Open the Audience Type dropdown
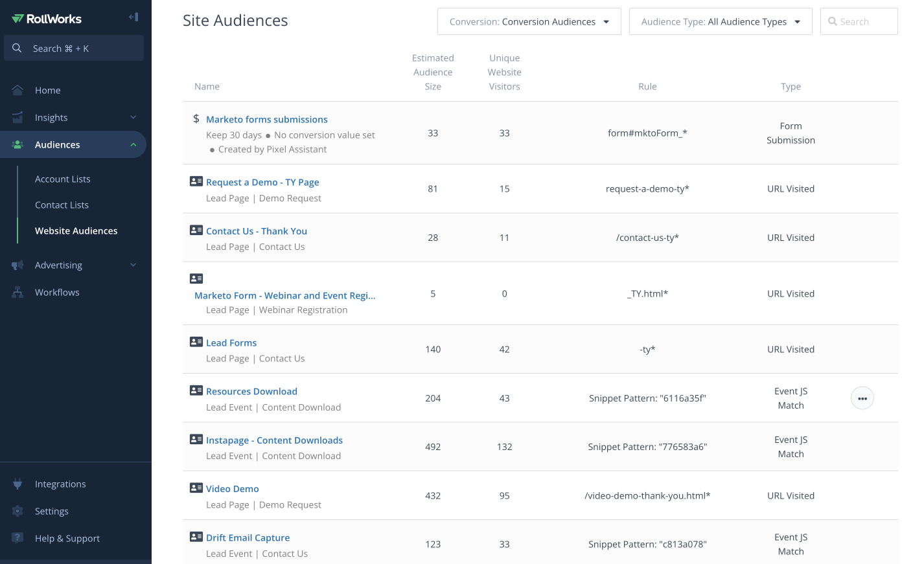Viewport: 924px width, 564px height. pyautogui.click(x=721, y=21)
